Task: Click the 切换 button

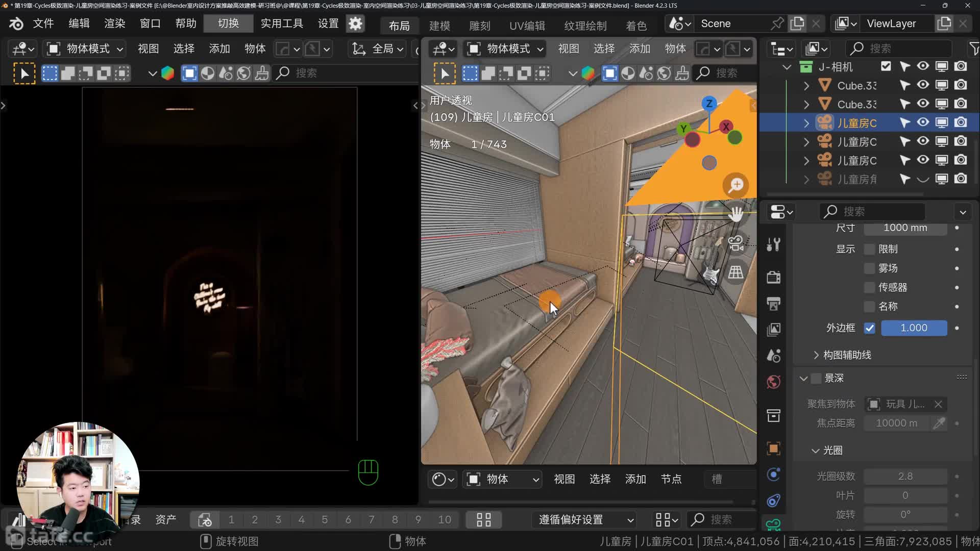Action: pos(228,23)
